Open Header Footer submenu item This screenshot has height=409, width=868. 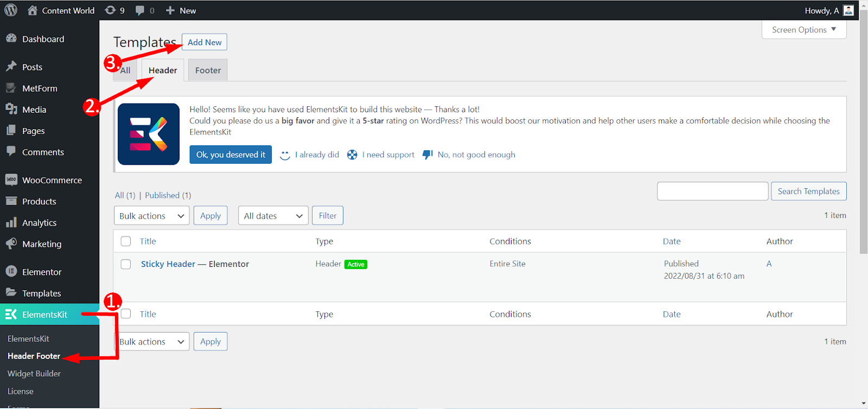point(34,356)
